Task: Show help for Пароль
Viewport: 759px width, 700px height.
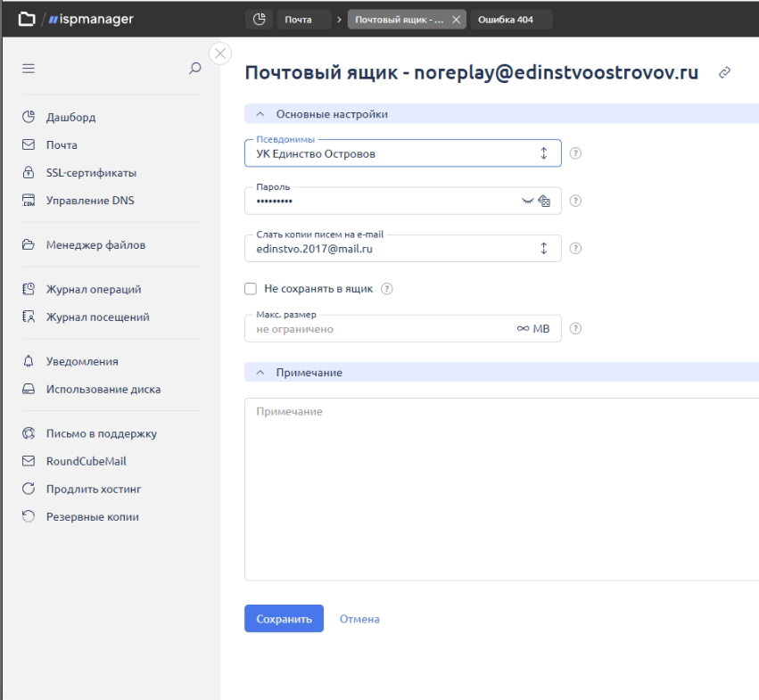Action: [x=575, y=201]
